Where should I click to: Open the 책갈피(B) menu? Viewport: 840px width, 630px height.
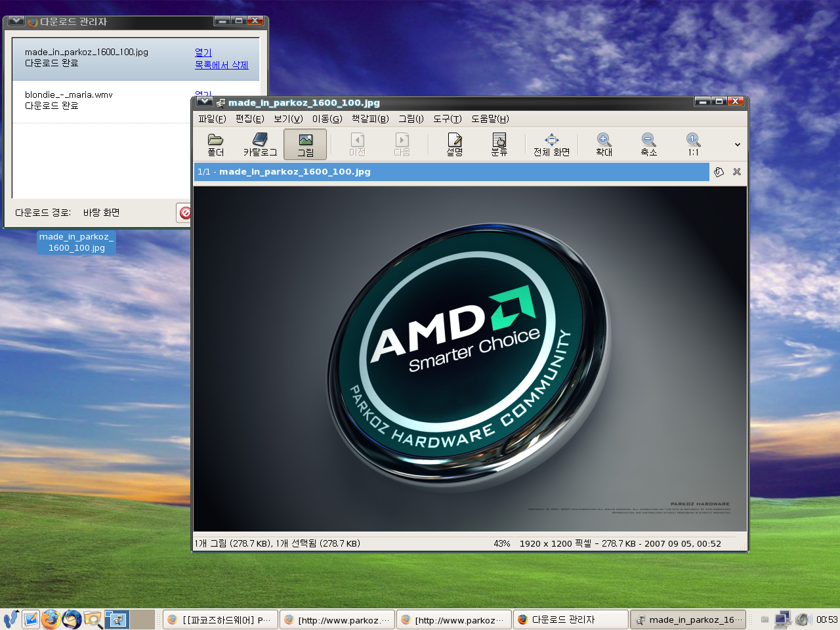[x=370, y=119]
